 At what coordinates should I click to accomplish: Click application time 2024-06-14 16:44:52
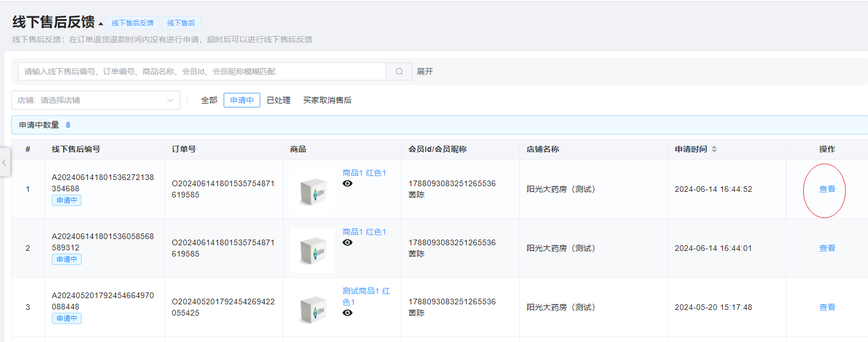tap(713, 189)
